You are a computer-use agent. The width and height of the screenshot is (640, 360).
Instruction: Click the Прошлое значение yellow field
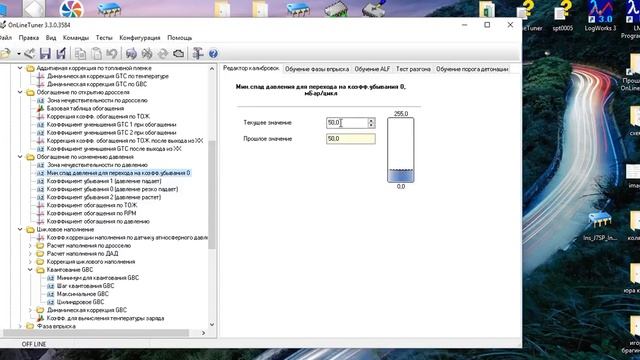(x=351, y=139)
